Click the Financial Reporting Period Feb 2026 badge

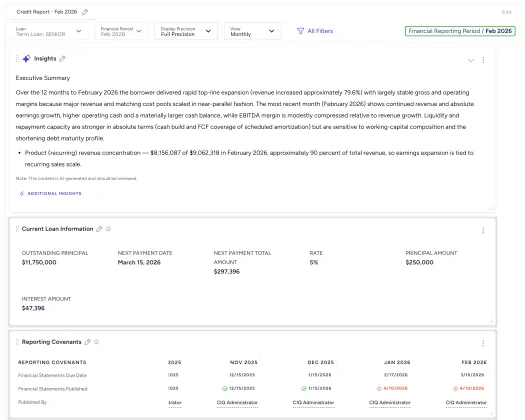460,31
